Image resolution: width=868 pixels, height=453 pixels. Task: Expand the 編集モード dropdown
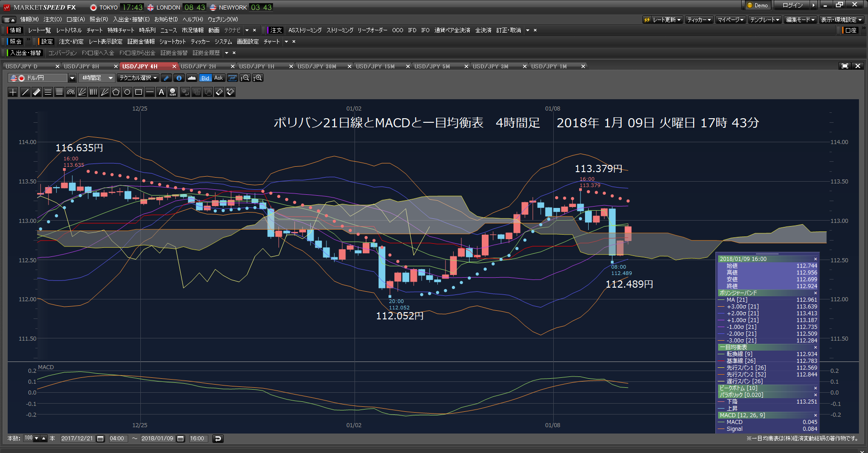pyautogui.click(x=801, y=19)
